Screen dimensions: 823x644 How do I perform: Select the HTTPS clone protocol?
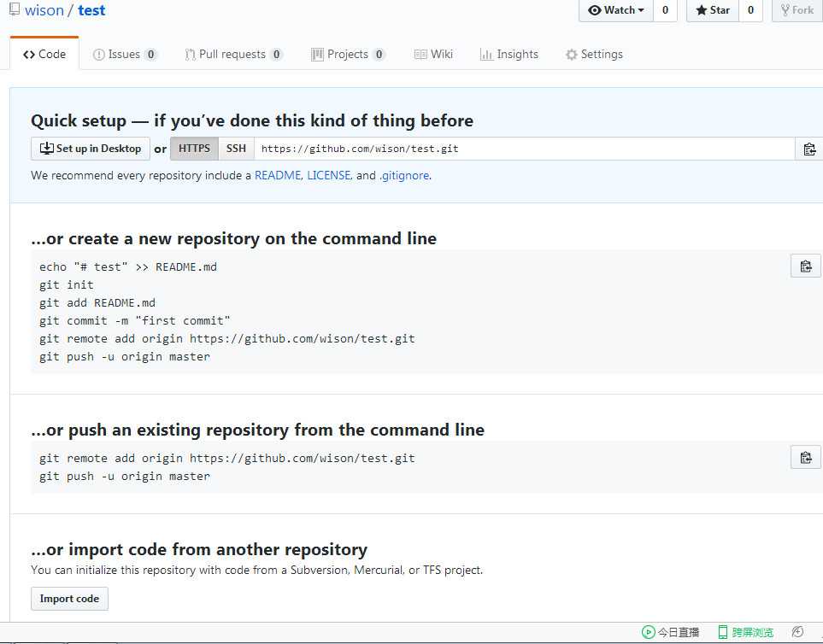pos(194,149)
